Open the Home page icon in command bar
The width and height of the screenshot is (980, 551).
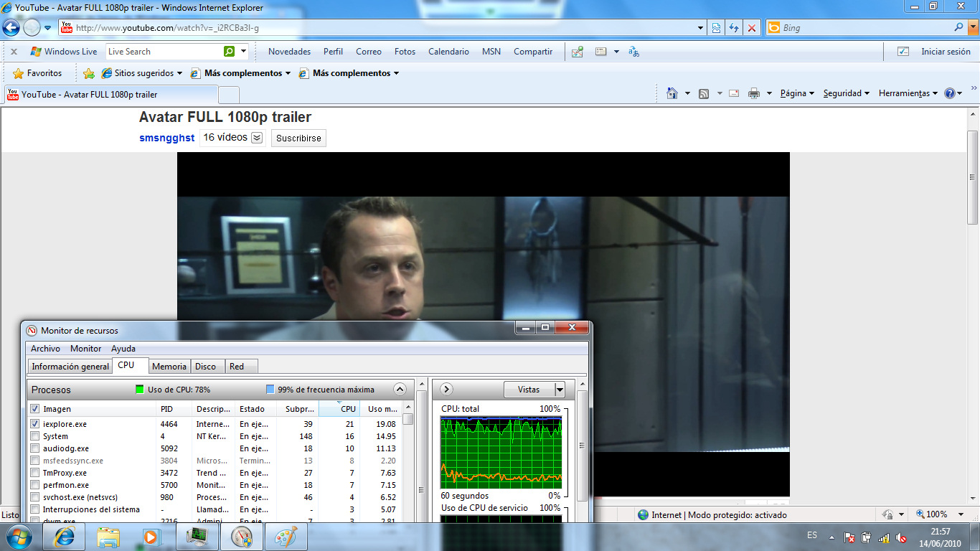pos(672,93)
